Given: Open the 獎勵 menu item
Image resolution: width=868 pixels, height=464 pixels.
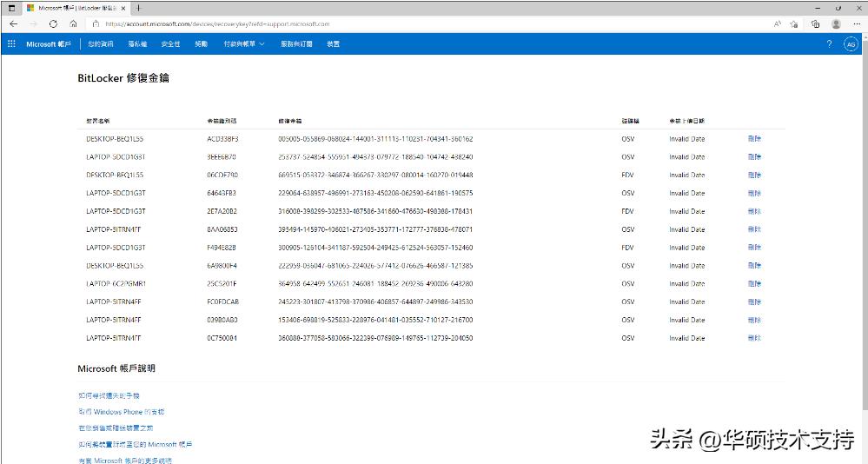Looking at the screenshot, I should coord(201,43).
